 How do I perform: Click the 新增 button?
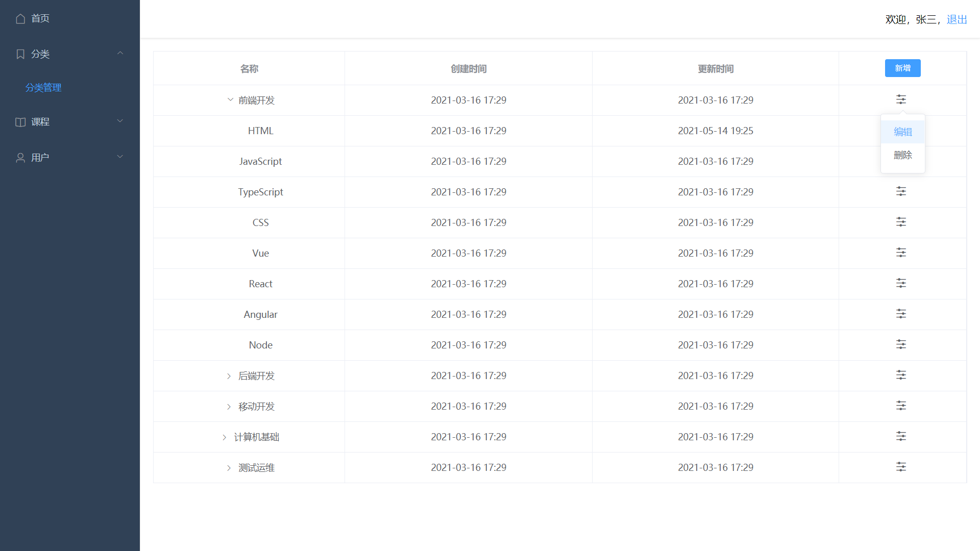point(902,68)
